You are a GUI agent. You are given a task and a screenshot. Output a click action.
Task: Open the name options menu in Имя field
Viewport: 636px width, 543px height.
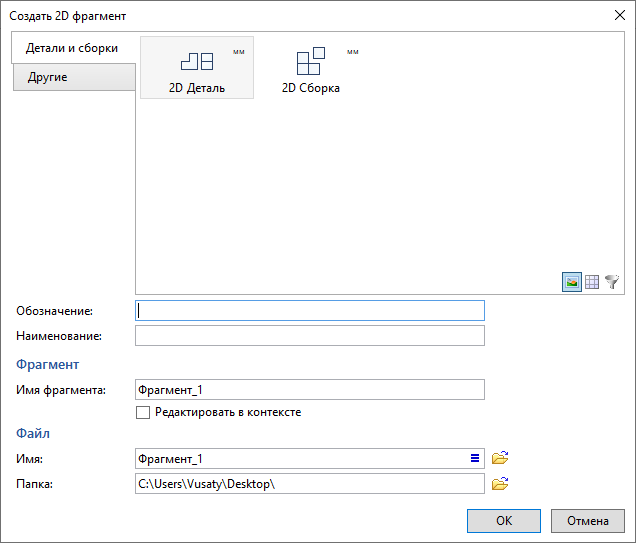click(x=476, y=458)
